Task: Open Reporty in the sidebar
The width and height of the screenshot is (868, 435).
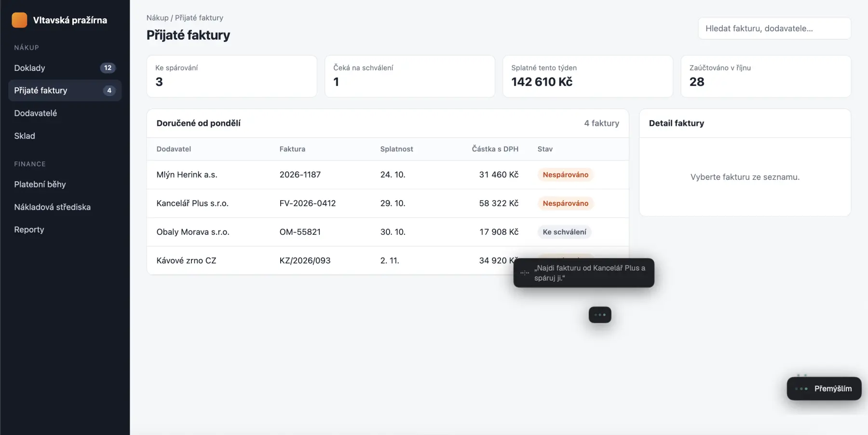Action: pyautogui.click(x=65, y=230)
